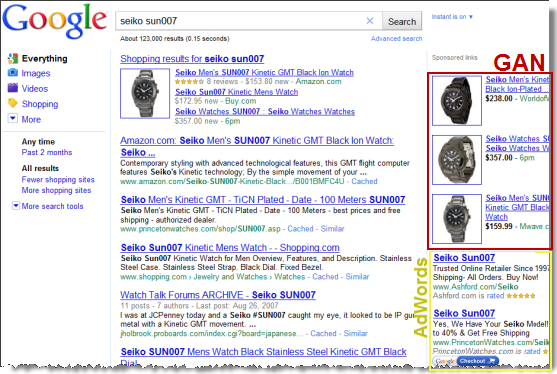Open the Instant is on dropdown
The image size is (557, 374).
point(452,17)
